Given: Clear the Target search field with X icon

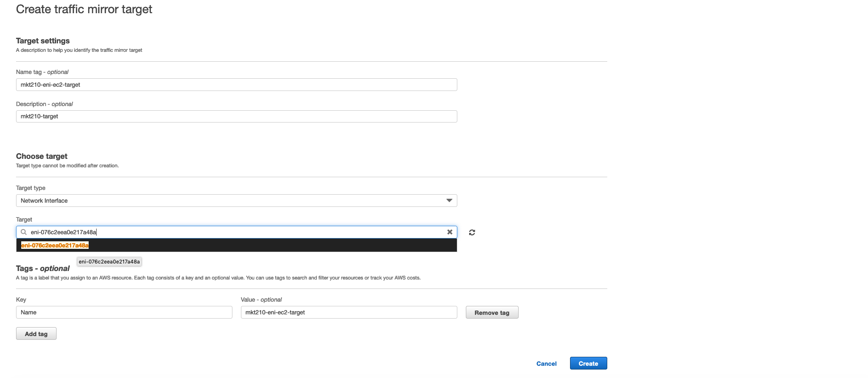Looking at the screenshot, I should point(449,232).
